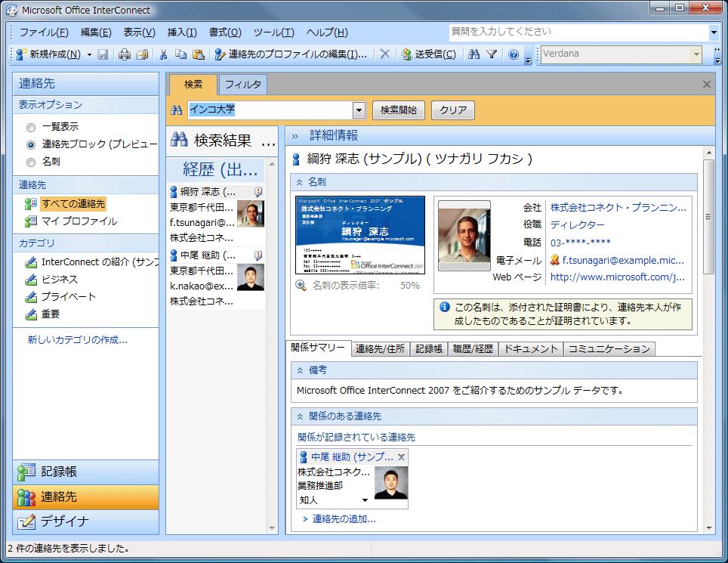Close the search pane with X

(x=707, y=85)
